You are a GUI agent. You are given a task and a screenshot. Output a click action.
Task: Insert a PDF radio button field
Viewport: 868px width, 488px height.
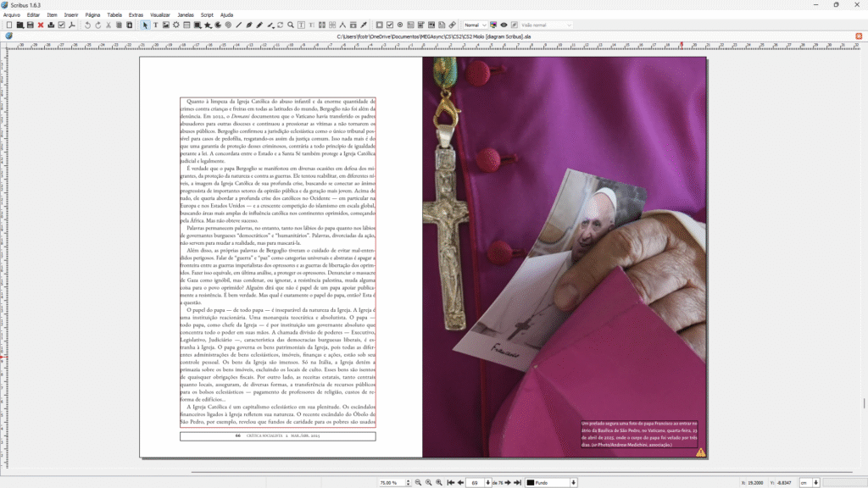pos(400,25)
